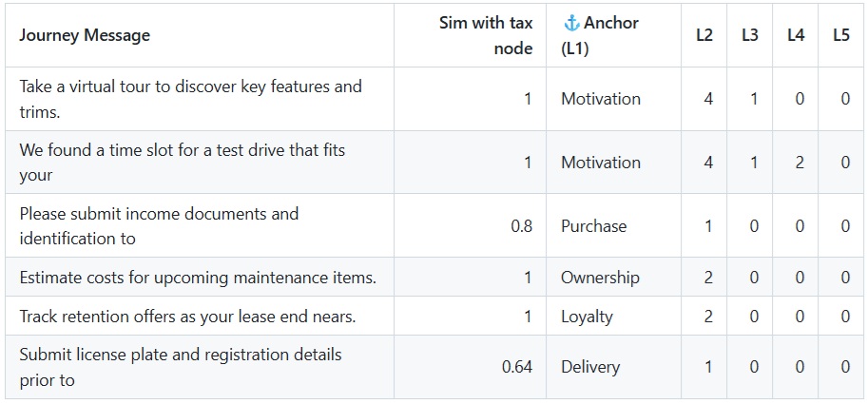
Task: Click the license plate registration message
Action: pos(180,367)
